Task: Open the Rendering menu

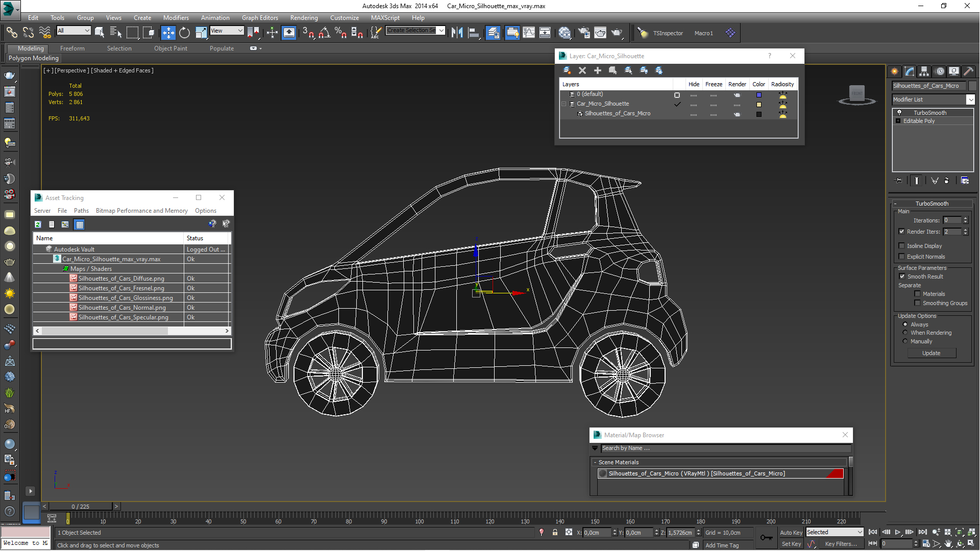Action: click(304, 18)
